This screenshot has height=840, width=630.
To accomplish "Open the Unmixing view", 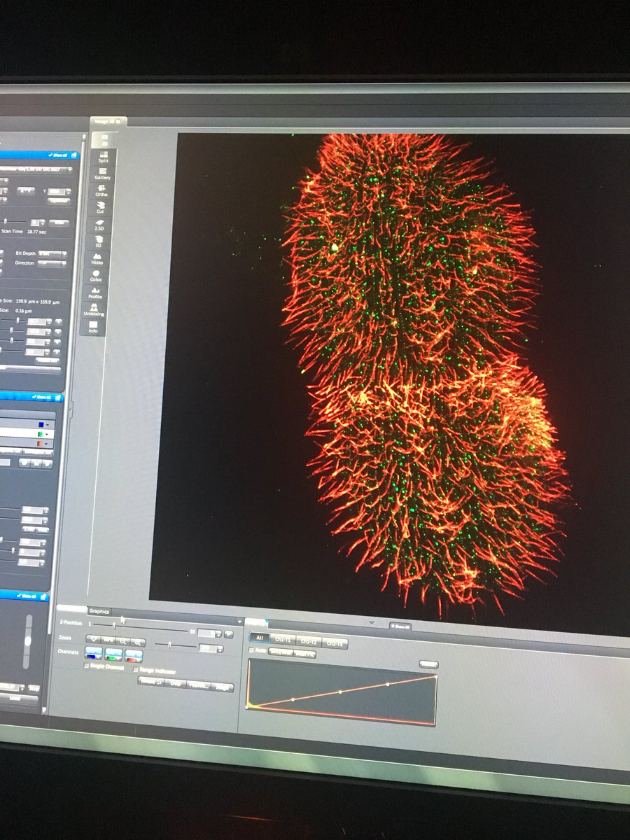I will (x=94, y=310).
